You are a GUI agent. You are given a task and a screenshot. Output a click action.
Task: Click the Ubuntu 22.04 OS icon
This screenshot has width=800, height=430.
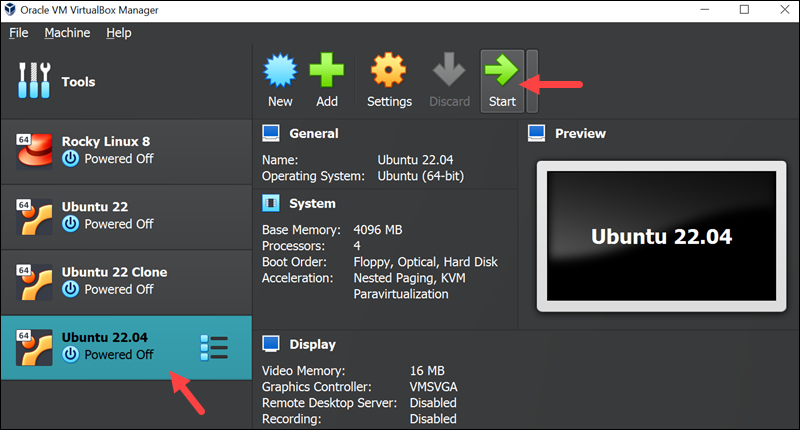click(x=34, y=347)
